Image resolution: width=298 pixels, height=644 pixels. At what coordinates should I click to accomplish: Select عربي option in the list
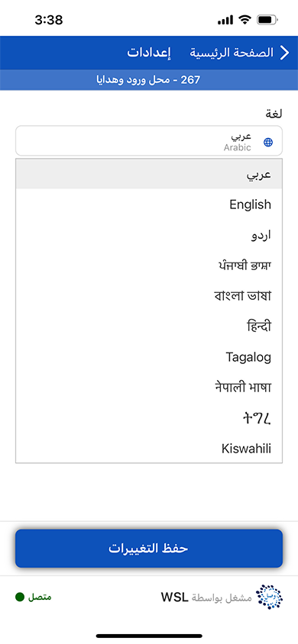coord(149,174)
